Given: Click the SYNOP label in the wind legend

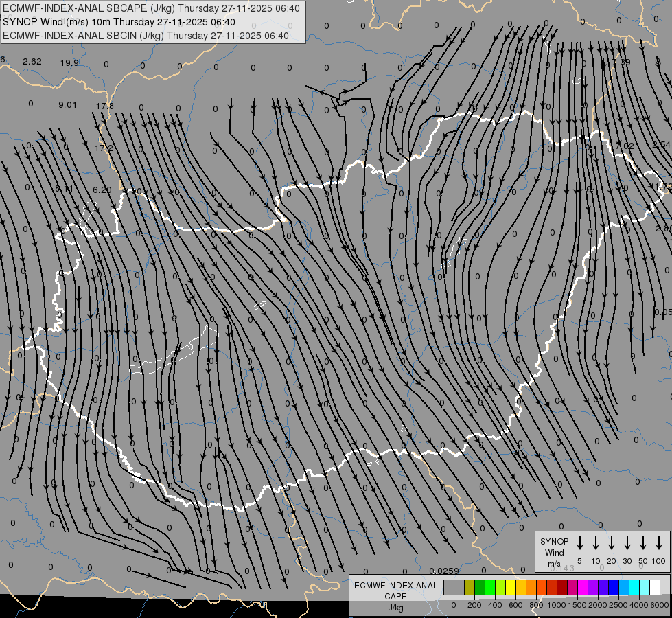Looking at the screenshot, I should (554, 542).
